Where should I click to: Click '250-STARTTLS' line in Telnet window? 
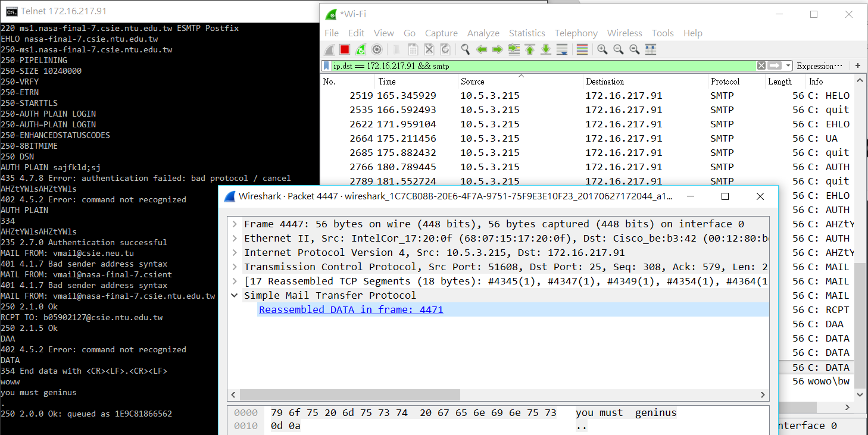29,103
